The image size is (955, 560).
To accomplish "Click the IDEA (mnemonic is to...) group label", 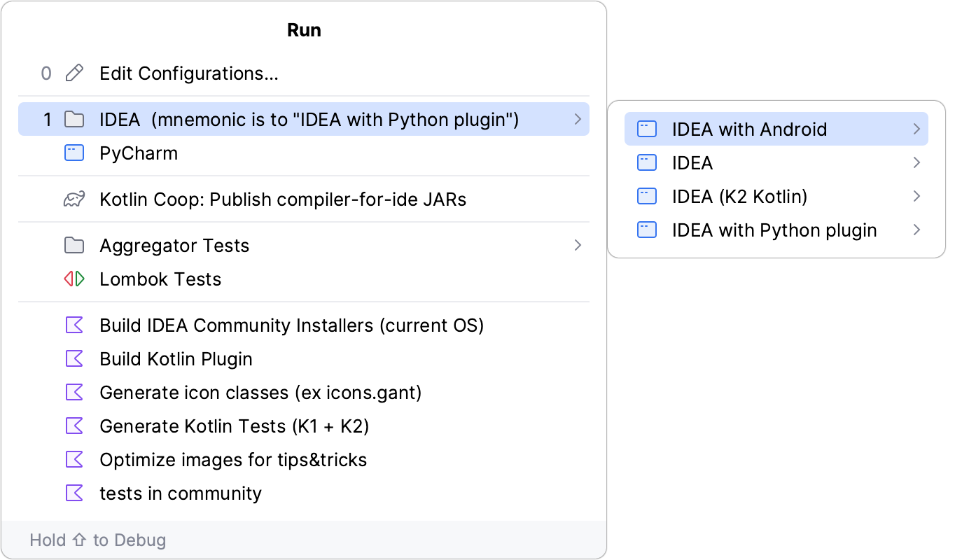I will pyautogui.click(x=309, y=120).
